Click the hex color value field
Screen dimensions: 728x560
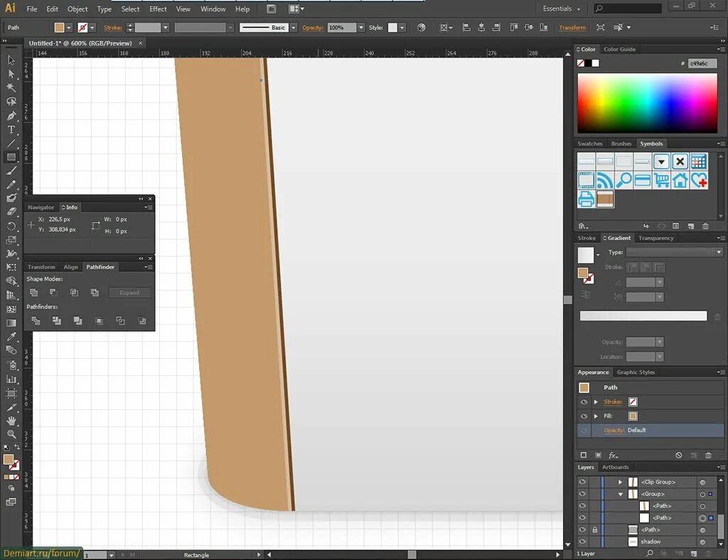tap(702, 63)
